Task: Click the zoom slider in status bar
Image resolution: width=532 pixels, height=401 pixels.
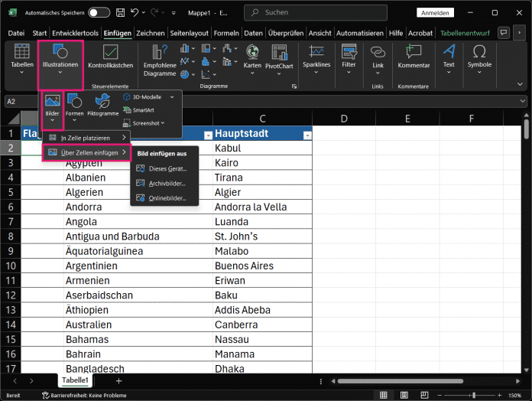Action: (473, 395)
